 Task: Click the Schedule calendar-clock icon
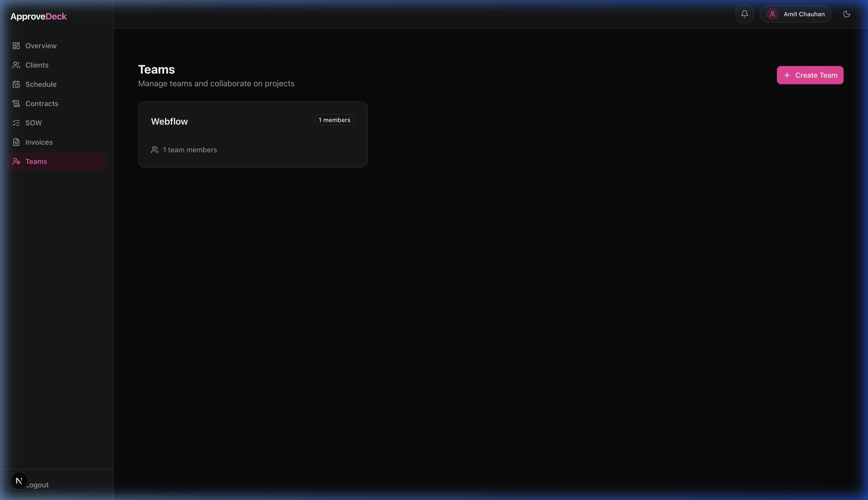pos(16,84)
